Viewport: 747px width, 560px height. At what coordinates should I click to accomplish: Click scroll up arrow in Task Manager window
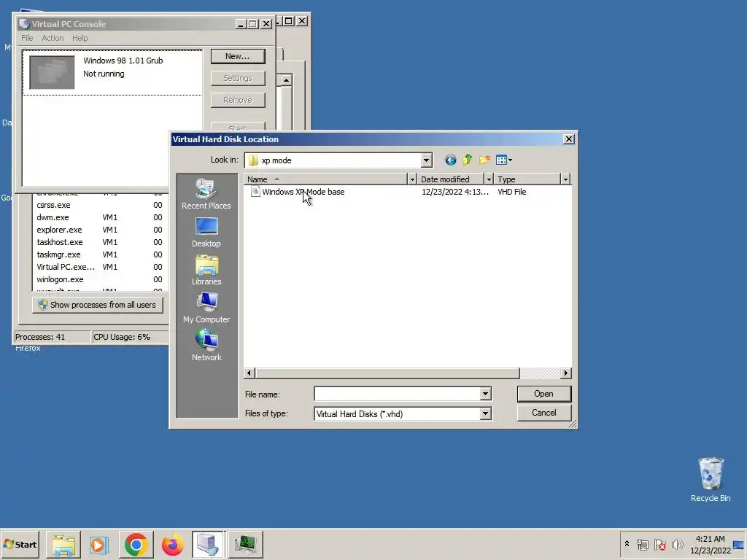point(286,80)
